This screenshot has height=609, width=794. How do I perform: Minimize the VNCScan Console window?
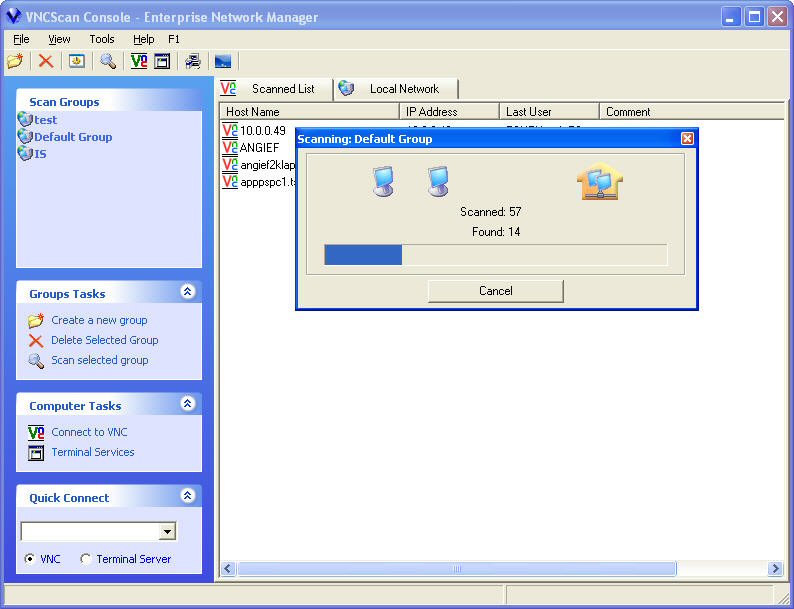point(730,17)
